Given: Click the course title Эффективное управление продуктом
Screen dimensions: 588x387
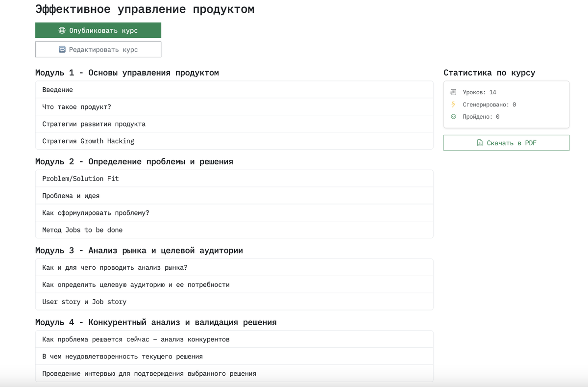Looking at the screenshot, I should click(145, 9).
